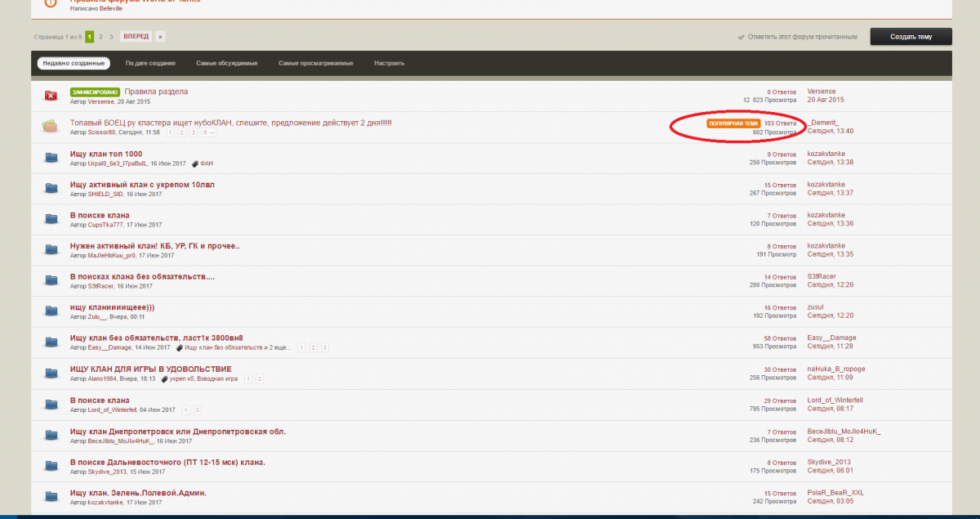Open topic Нужен активный клан! КБ, УР, ГК
This screenshot has width=980, height=519.
point(154,246)
